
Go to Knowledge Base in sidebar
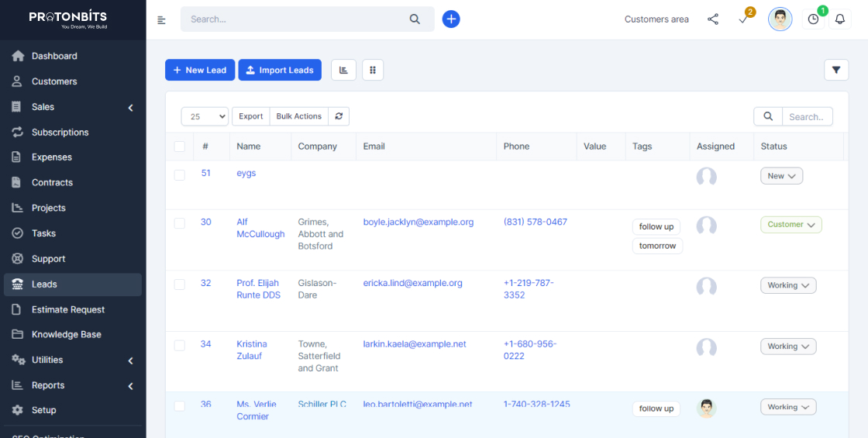(x=66, y=335)
